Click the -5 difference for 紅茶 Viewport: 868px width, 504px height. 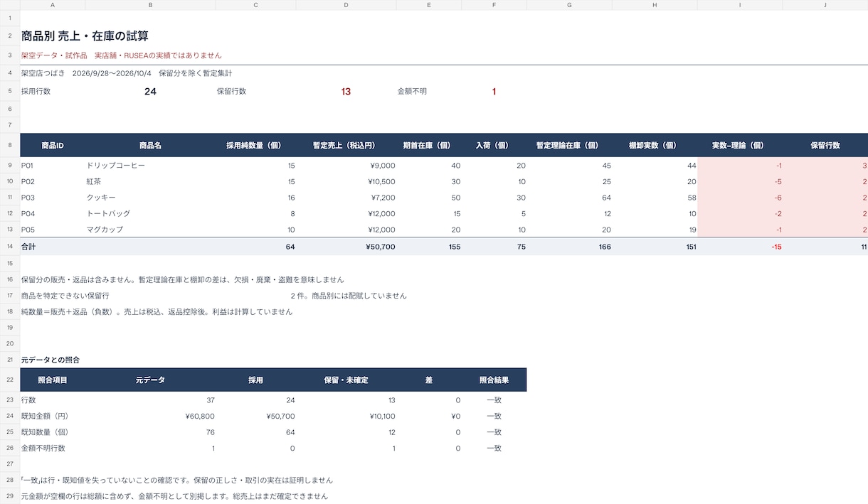click(741, 182)
